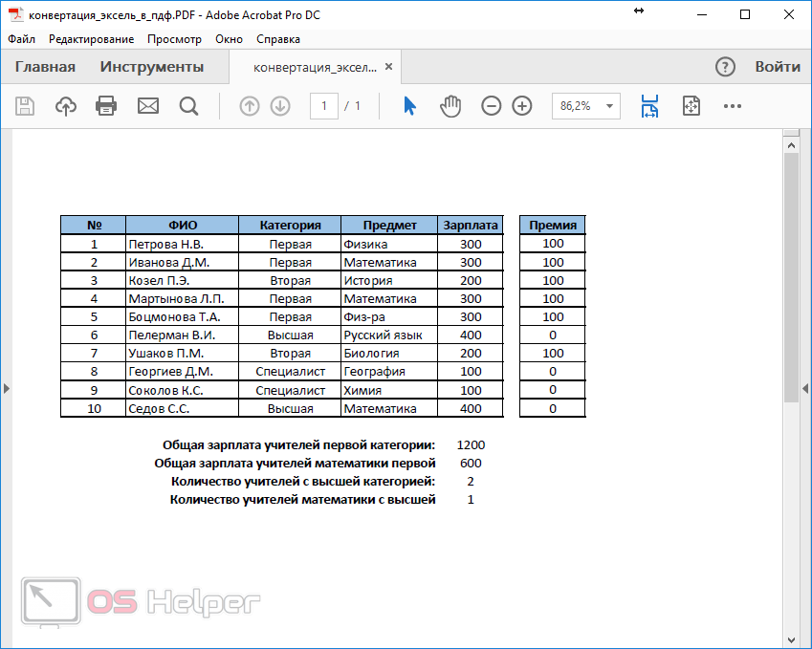This screenshot has width=812, height=649.
Task: Click the Химия subject cell
Action: pos(389,390)
